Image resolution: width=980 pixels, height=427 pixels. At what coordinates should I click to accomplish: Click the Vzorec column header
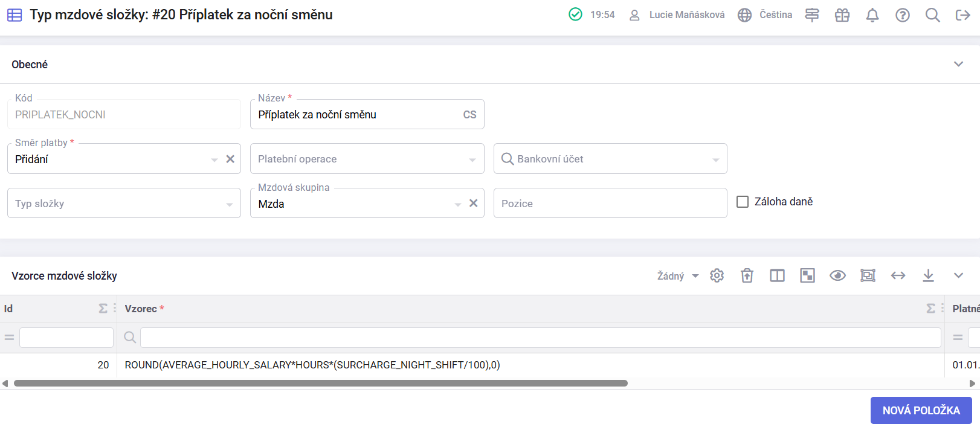coord(531,309)
